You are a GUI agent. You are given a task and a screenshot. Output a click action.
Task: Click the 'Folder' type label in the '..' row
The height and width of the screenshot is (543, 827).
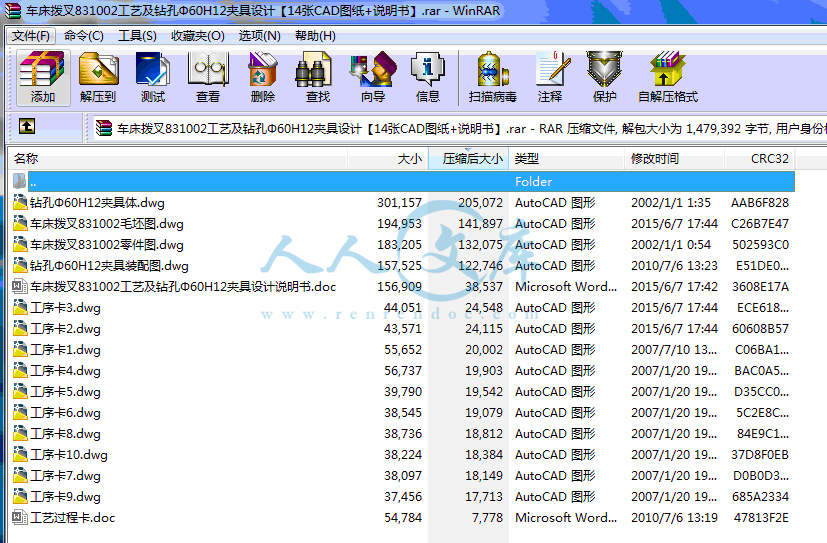tap(533, 181)
